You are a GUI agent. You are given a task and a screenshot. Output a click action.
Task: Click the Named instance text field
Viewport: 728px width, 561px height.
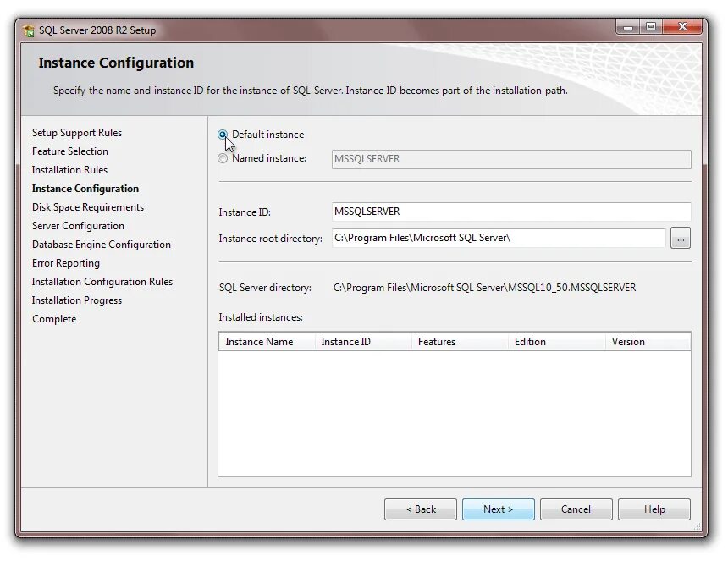[511, 159]
